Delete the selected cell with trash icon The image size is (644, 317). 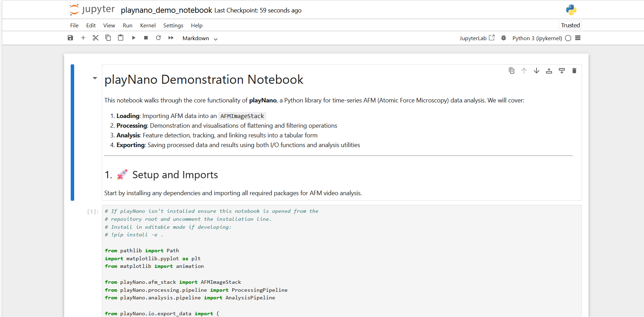(x=574, y=71)
